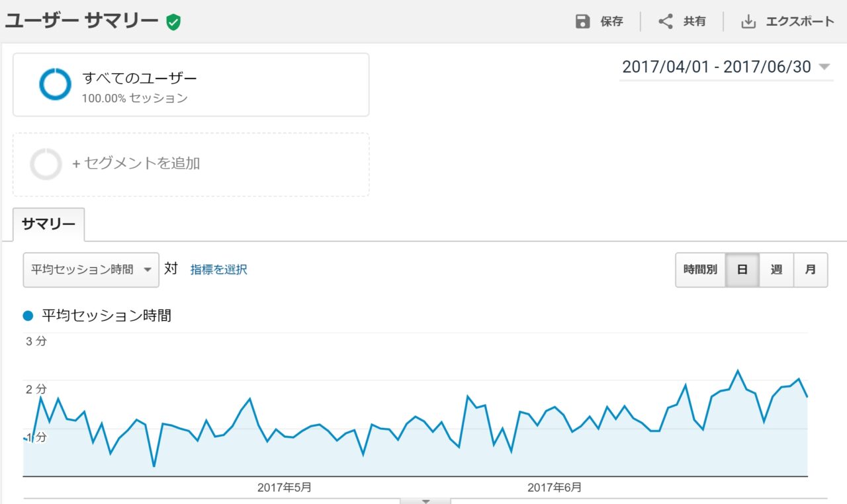847x504 pixels.
Task: Click the share icon
Action: (x=665, y=22)
